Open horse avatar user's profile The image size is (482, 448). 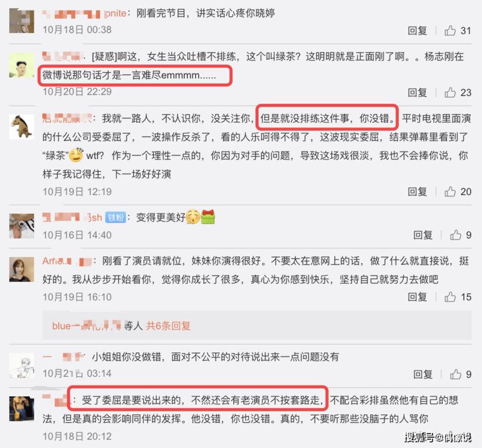[x=22, y=127]
